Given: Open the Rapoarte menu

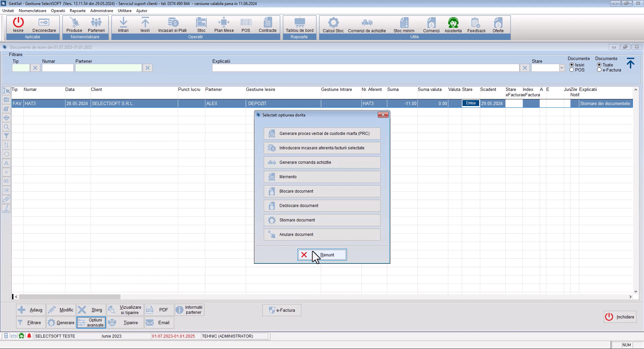Looking at the screenshot, I should click(78, 11).
